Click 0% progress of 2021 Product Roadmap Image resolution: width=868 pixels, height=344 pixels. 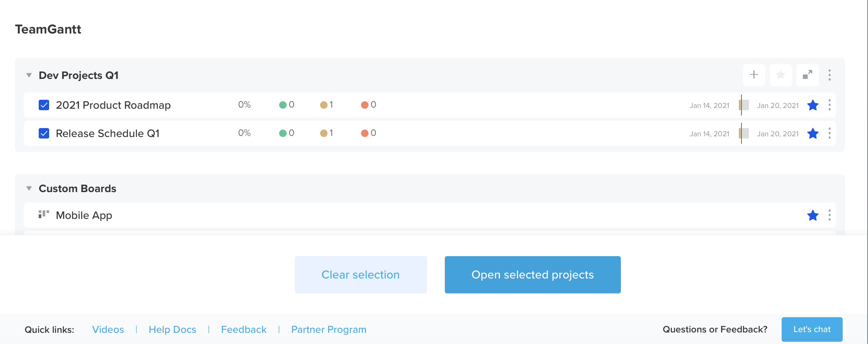click(x=245, y=105)
